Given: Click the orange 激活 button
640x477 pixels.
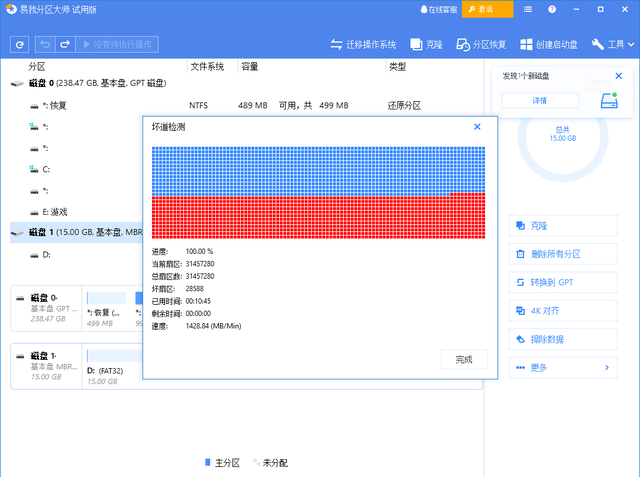Looking at the screenshot, I should coord(487,9).
